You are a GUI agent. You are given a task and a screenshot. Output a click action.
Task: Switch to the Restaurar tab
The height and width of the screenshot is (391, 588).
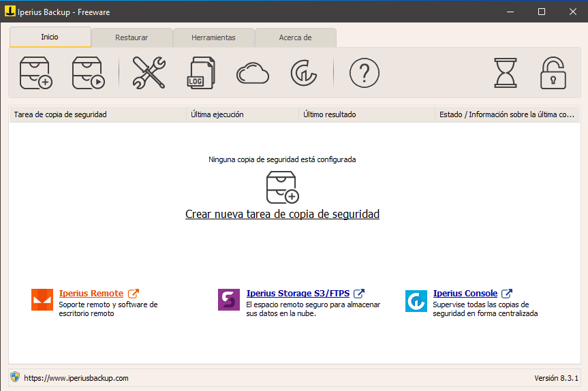click(131, 37)
